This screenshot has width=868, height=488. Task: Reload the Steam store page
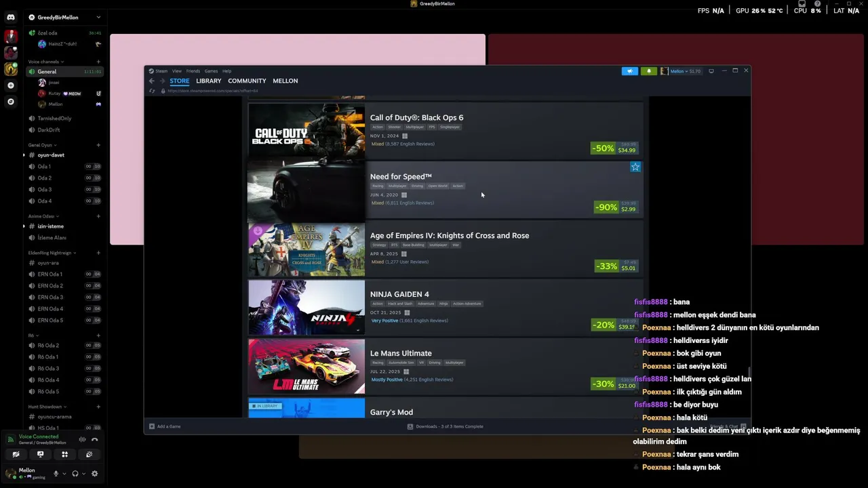[x=152, y=91]
